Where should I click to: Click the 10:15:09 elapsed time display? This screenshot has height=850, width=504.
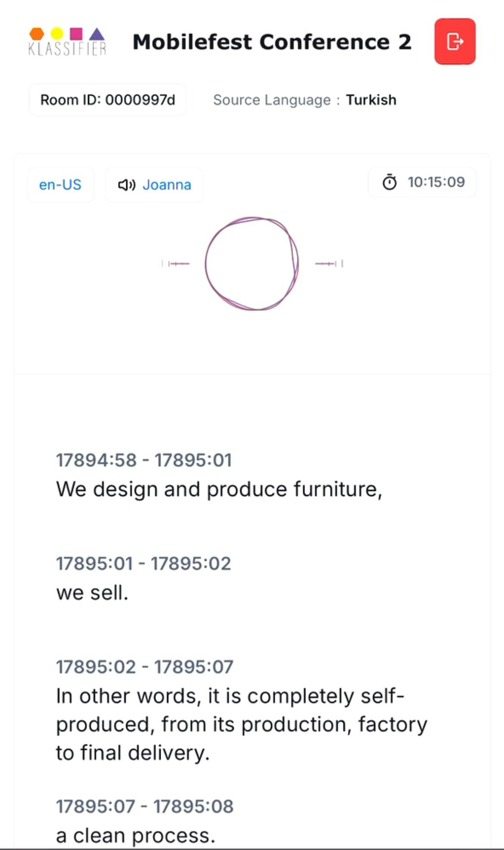(x=436, y=182)
